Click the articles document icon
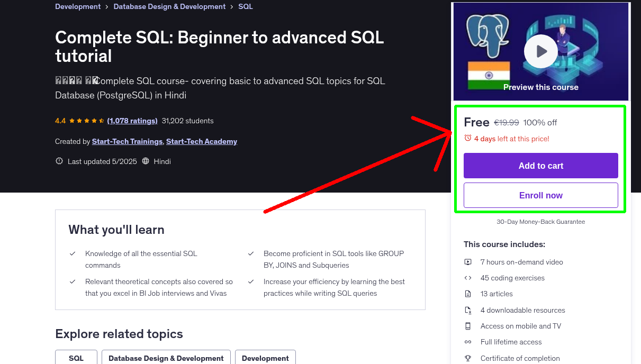The height and width of the screenshot is (364, 641). coord(468,294)
